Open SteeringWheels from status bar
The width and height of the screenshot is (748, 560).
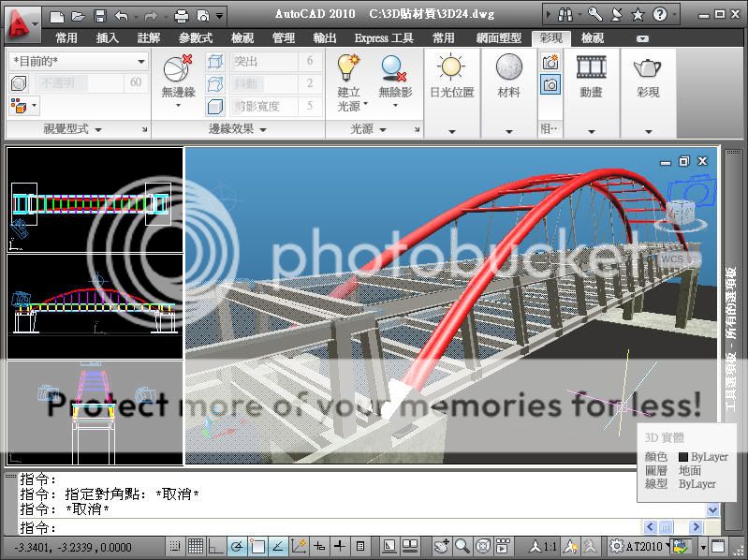point(483,546)
